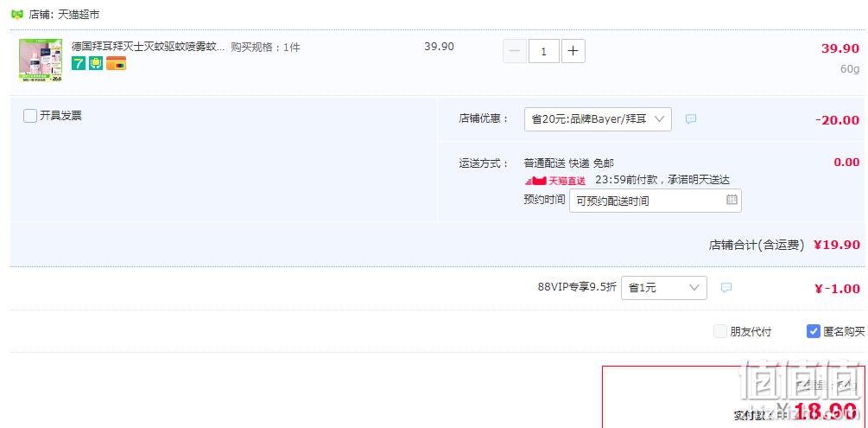Click the unit price 39.90 text
Viewport: 868px width, 428px height.
coord(439,47)
